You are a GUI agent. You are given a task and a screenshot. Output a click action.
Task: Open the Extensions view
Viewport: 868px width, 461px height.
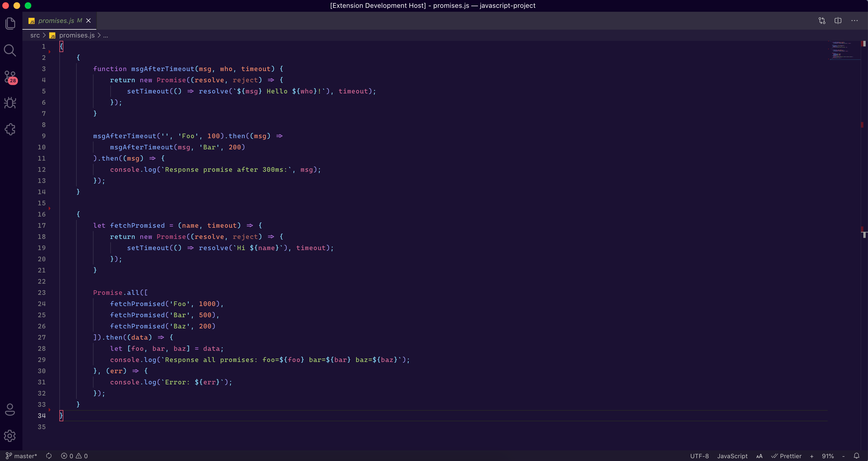(x=10, y=129)
